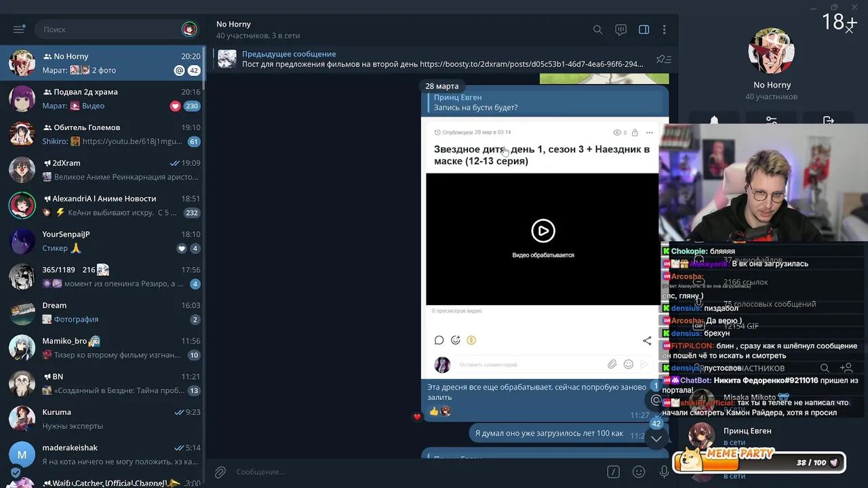Open the 2dXram channel
Viewport: 868px width, 488px height.
(x=102, y=169)
